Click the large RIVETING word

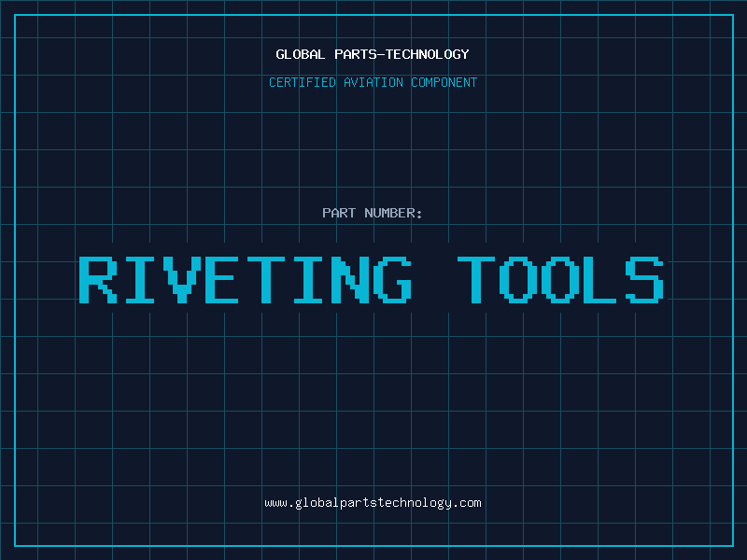point(245,279)
